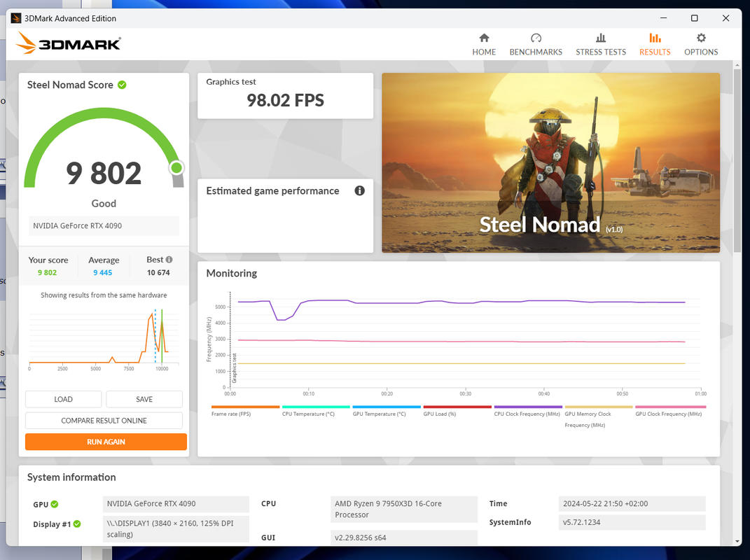Click the orange RUN AGAIN button
The width and height of the screenshot is (750, 560).
tap(106, 442)
